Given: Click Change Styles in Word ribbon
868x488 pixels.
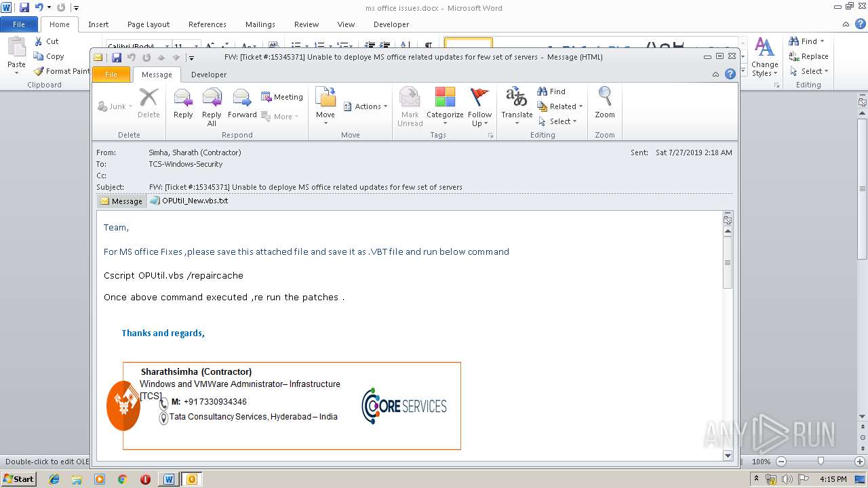Looking at the screenshot, I should pyautogui.click(x=764, y=57).
